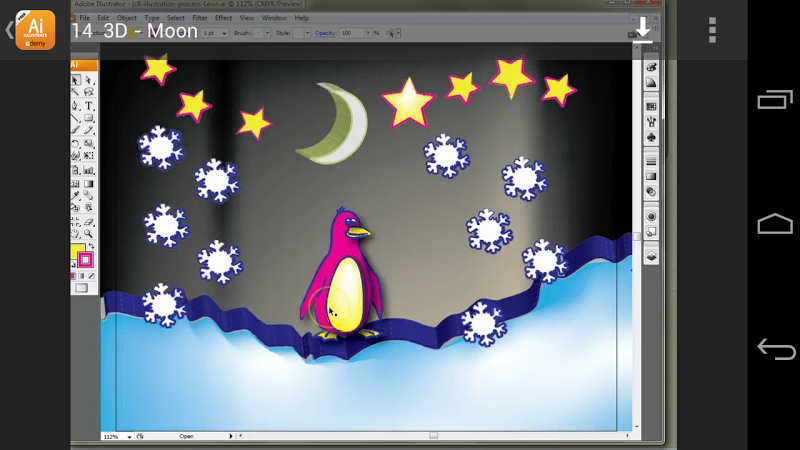Open the Android overflow options menu
Viewport: 800px width, 450px height.
point(712,30)
